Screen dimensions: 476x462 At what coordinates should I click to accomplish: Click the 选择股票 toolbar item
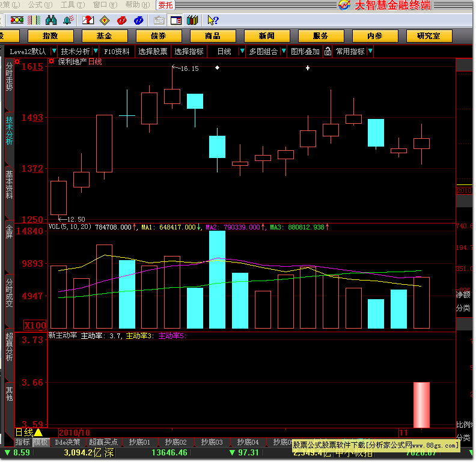153,52
